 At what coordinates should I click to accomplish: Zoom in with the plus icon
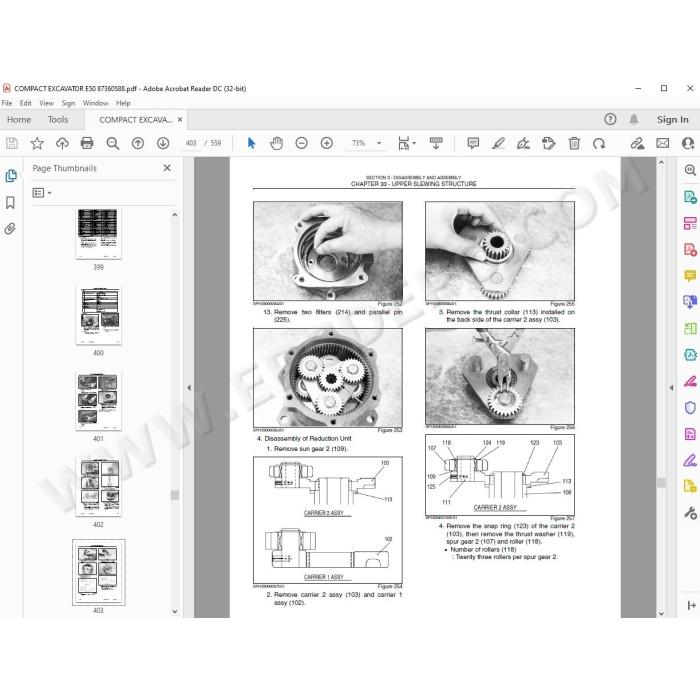(x=327, y=143)
